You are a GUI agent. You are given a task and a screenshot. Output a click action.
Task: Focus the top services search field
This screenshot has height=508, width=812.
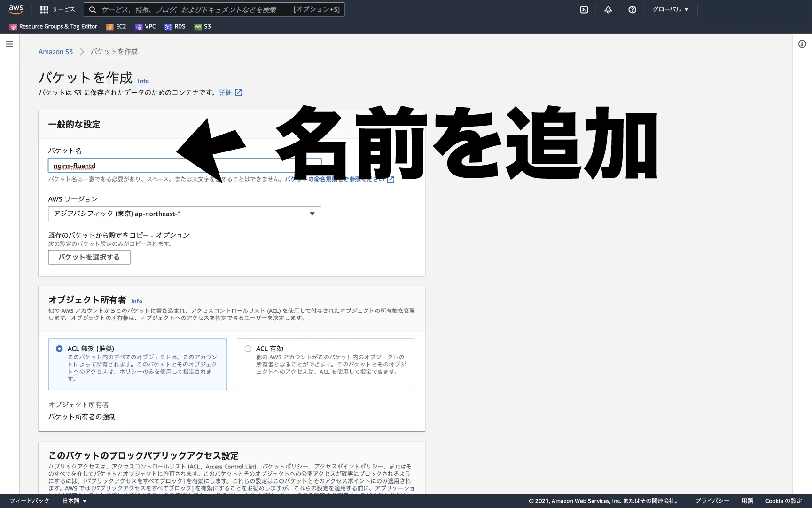[214, 9]
